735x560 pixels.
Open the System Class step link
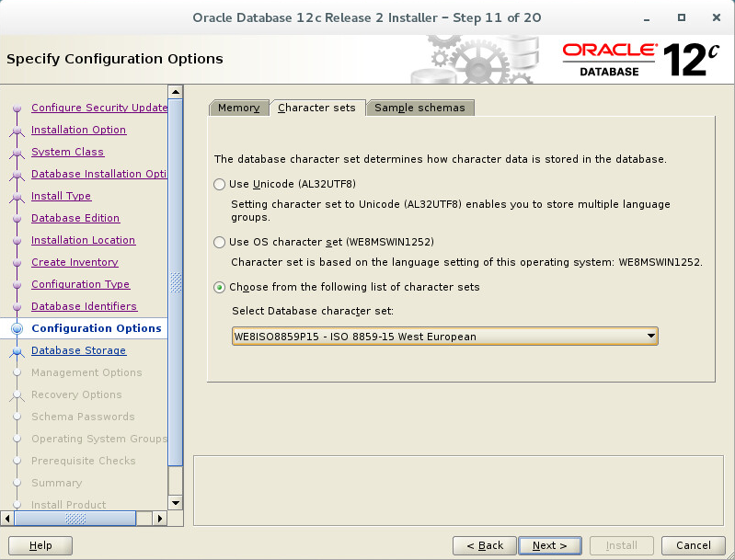coord(67,152)
